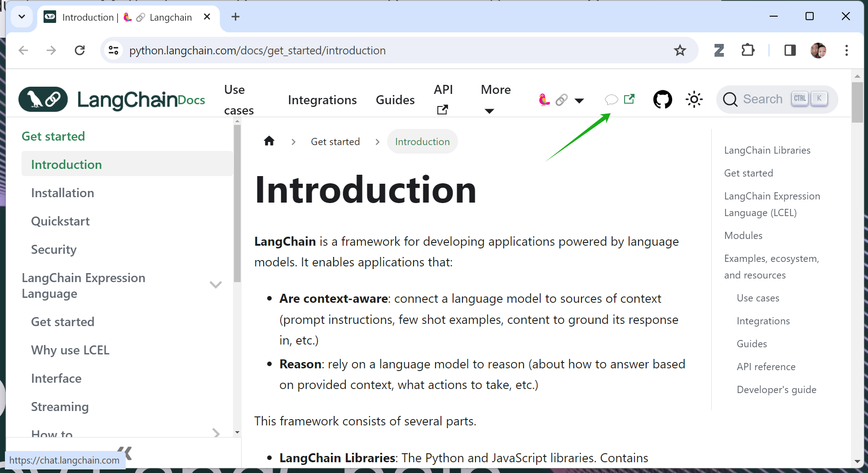Open the GitHub repository icon
Viewport: 868px width, 473px height.
tap(662, 99)
